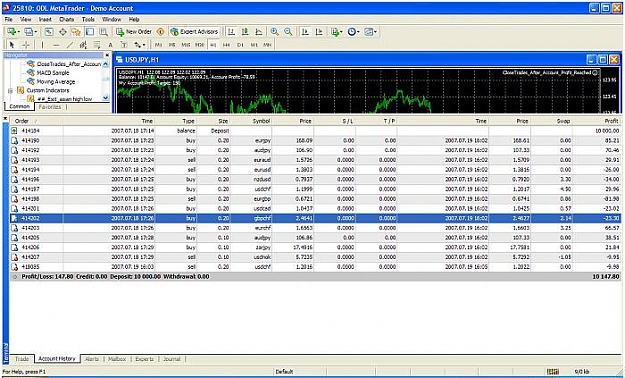Click the Zoom In magnifier icon
The height and width of the screenshot is (378, 625).
pos(274,32)
